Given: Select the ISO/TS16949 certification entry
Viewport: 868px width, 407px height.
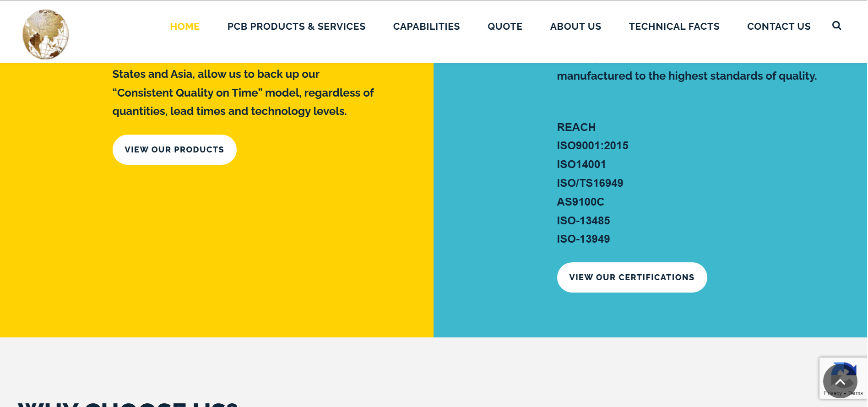Looking at the screenshot, I should (x=590, y=183).
